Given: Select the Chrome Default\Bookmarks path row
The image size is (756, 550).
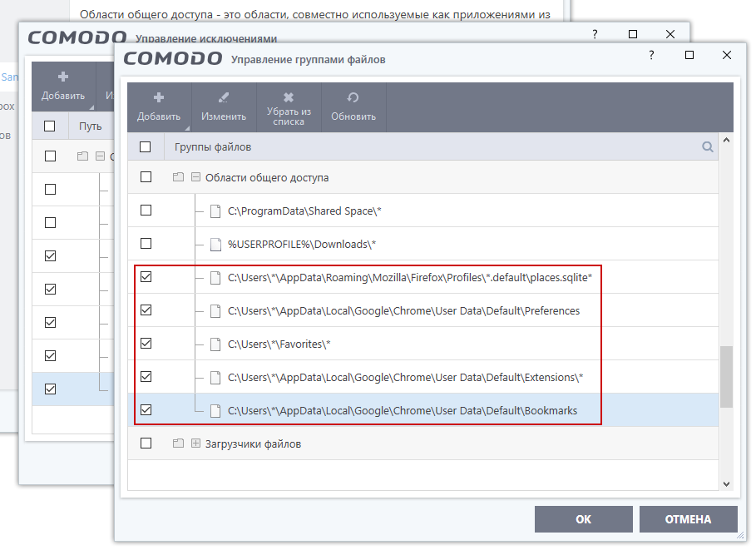Looking at the screenshot, I should 423,410.
